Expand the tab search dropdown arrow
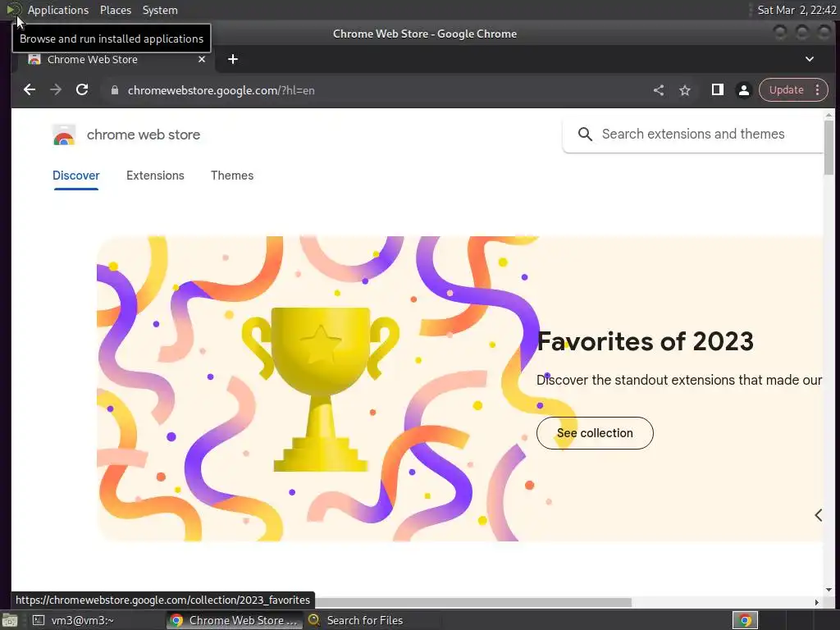 coord(810,59)
